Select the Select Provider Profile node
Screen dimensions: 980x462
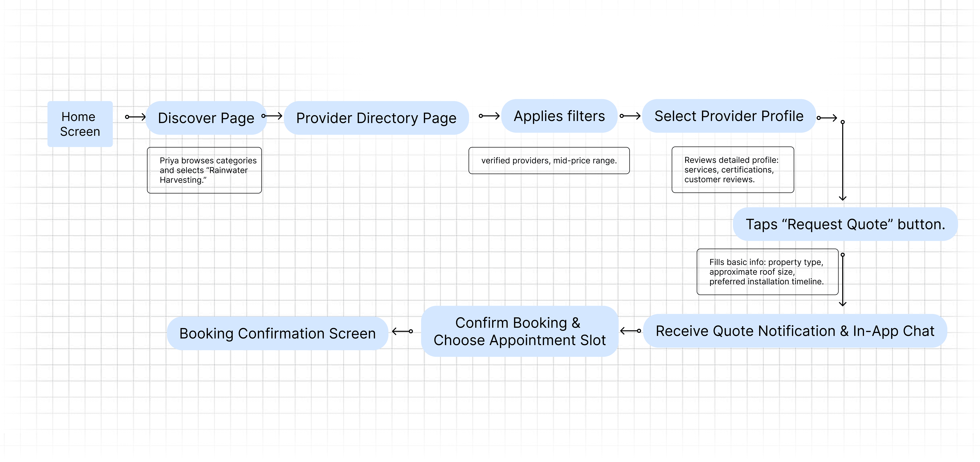[729, 116]
